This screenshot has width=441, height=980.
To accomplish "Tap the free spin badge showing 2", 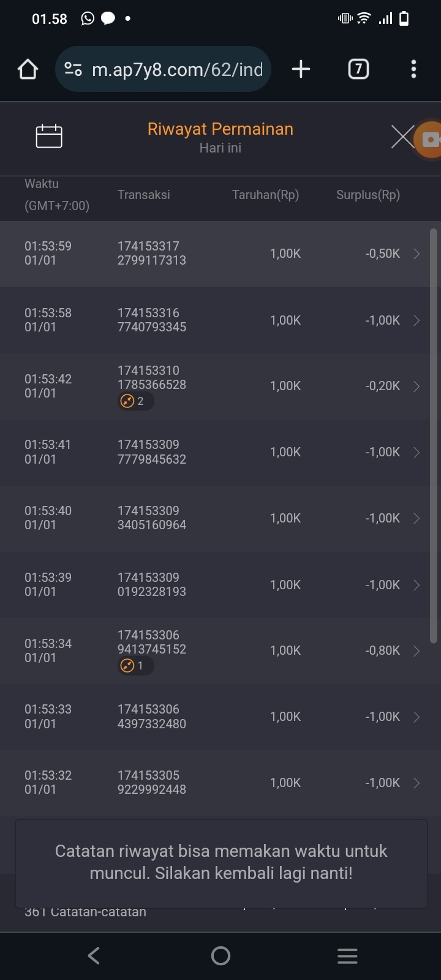I will pos(135,401).
